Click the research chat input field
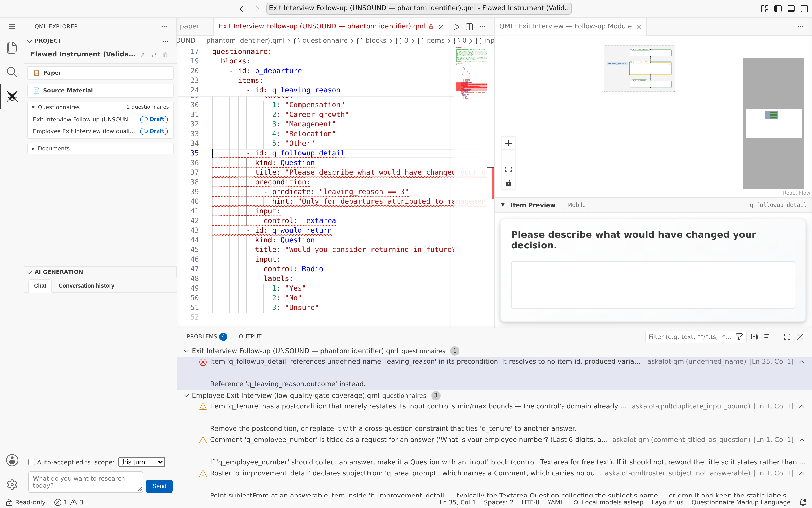 (x=86, y=482)
